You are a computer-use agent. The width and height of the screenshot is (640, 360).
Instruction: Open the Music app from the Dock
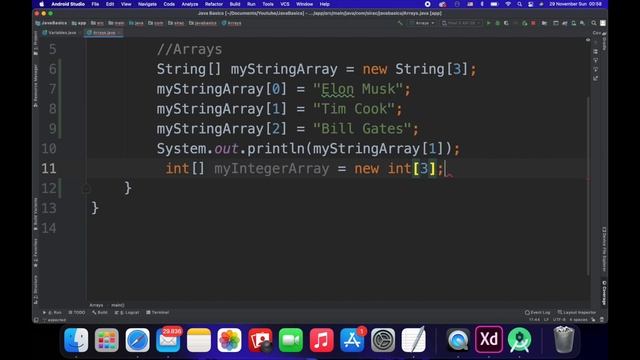321,340
